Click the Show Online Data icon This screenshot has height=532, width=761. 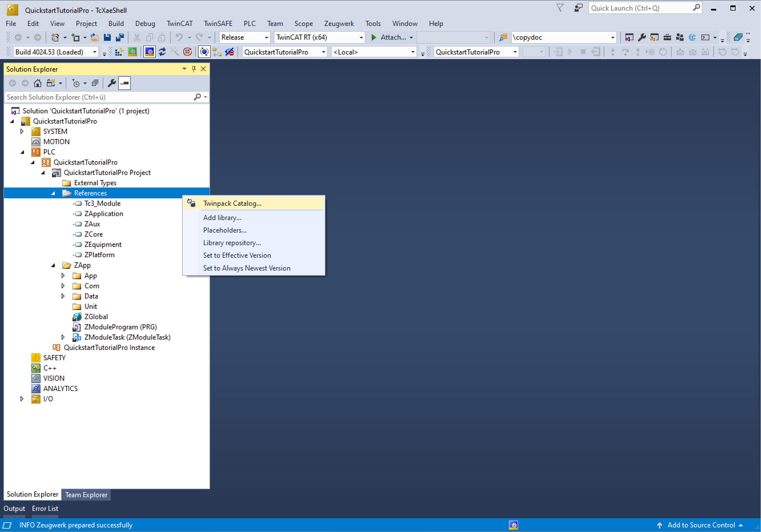click(204, 52)
